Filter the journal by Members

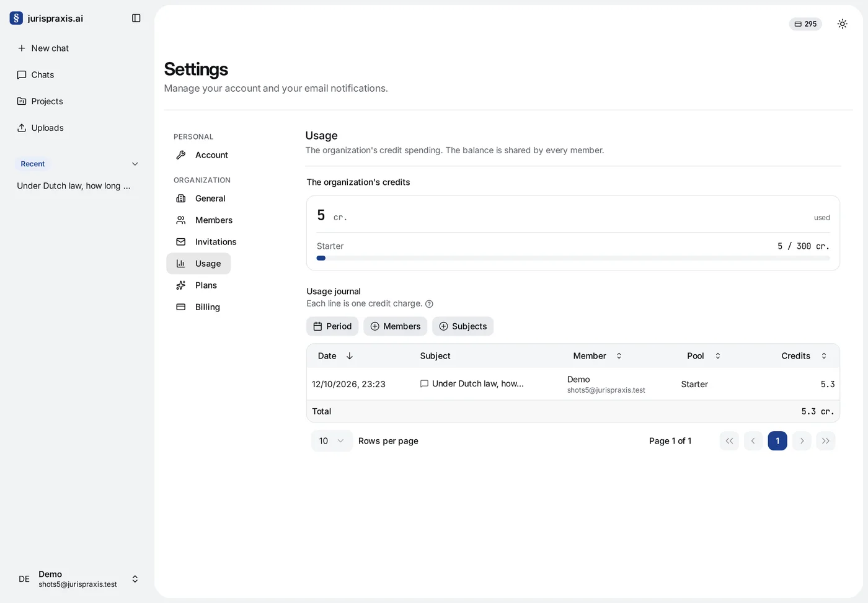395,326
